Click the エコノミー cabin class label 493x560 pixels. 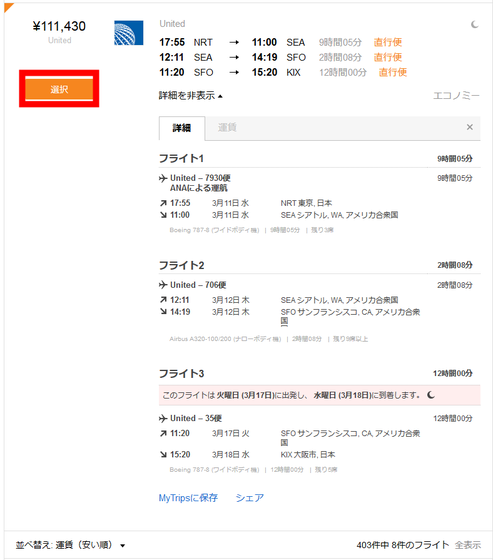[456, 96]
